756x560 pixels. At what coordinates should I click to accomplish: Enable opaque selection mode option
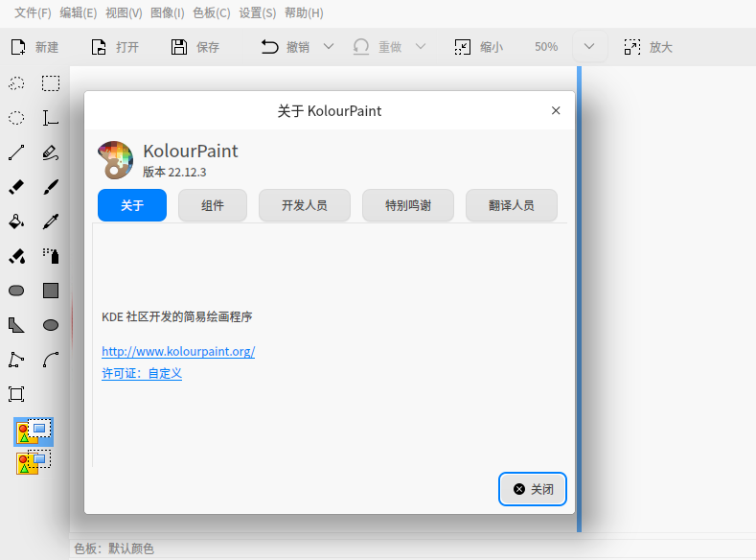[34, 432]
